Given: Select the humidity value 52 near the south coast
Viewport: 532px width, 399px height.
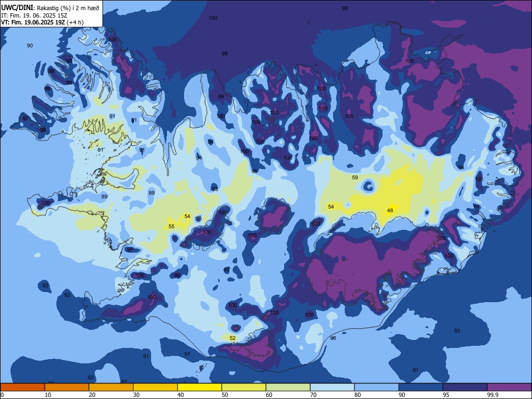Looking at the screenshot, I should 232,338.
